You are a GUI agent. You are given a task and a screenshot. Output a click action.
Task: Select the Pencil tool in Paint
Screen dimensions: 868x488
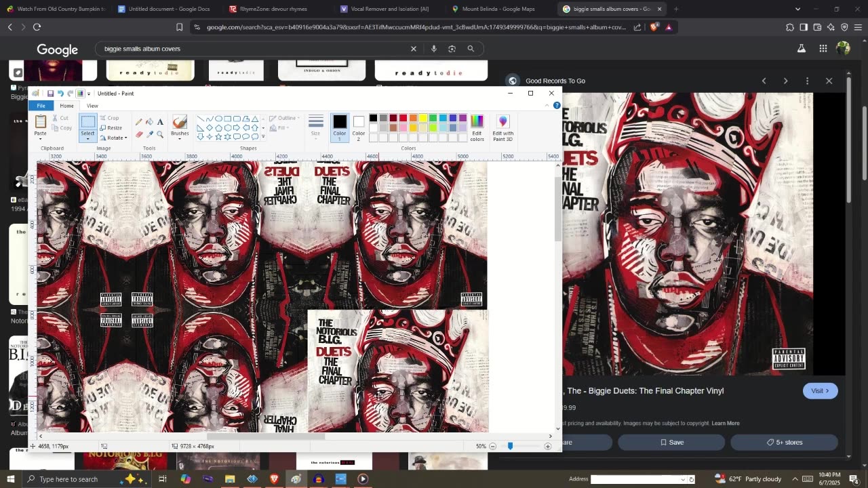(139, 122)
